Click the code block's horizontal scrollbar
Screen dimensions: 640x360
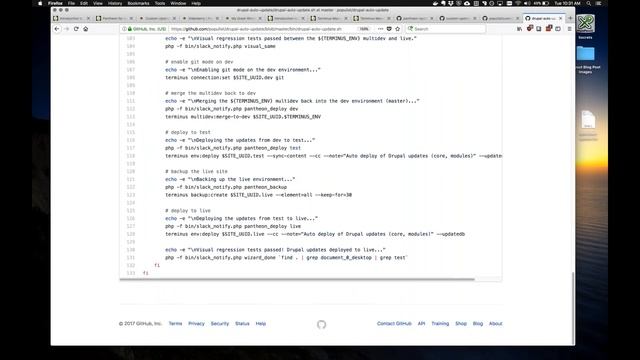[297, 280]
